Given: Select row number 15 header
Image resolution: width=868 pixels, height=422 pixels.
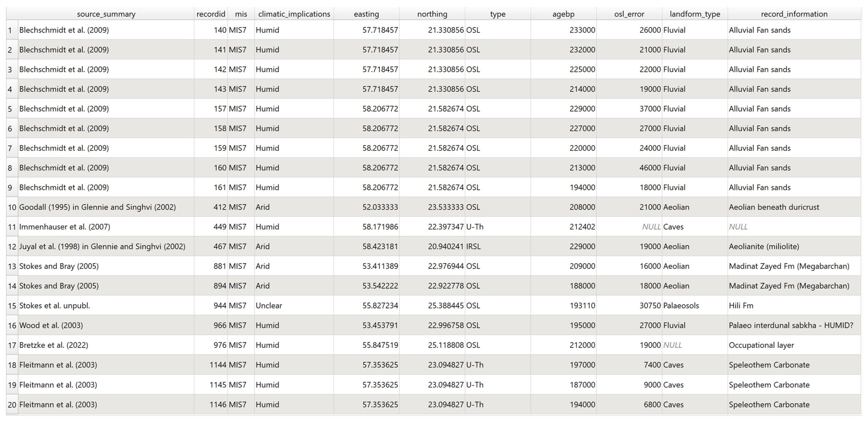Looking at the screenshot, I should (x=12, y=305).
